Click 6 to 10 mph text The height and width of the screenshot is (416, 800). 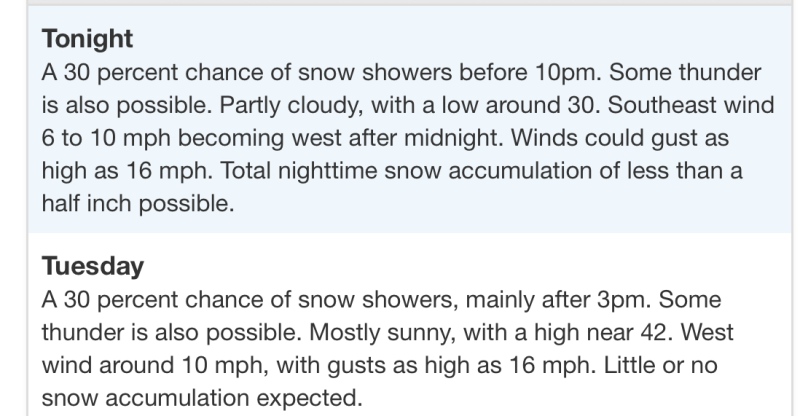click(106, 138)
